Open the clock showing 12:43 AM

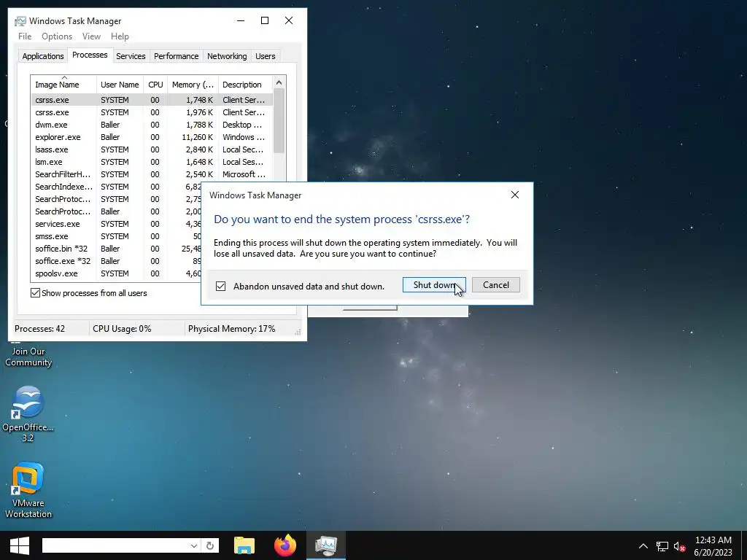[x=713, y=546]
